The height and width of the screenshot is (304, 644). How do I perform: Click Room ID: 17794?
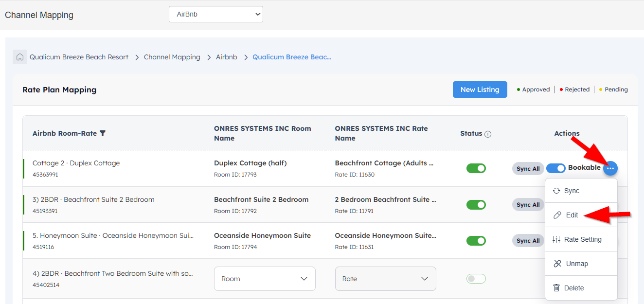235,247
